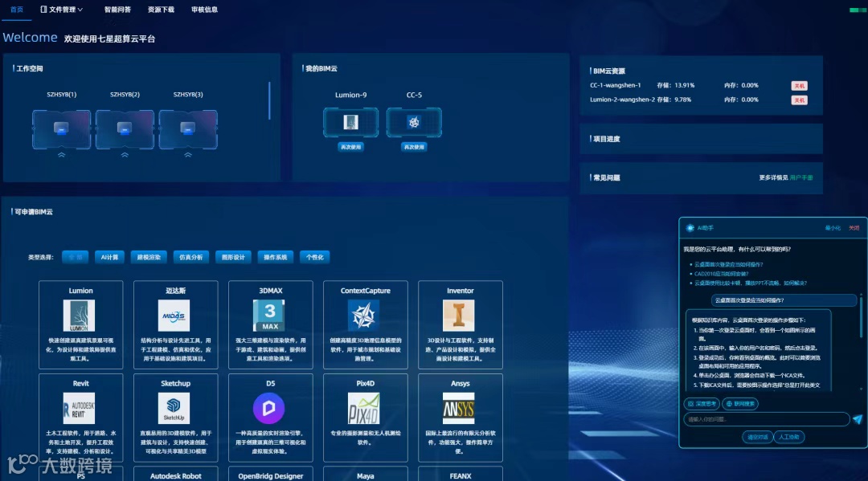The height and width of the screenshot is (481, 868).
Task: Open the 审核信息 menu item
Action: (x=204, y=10)
